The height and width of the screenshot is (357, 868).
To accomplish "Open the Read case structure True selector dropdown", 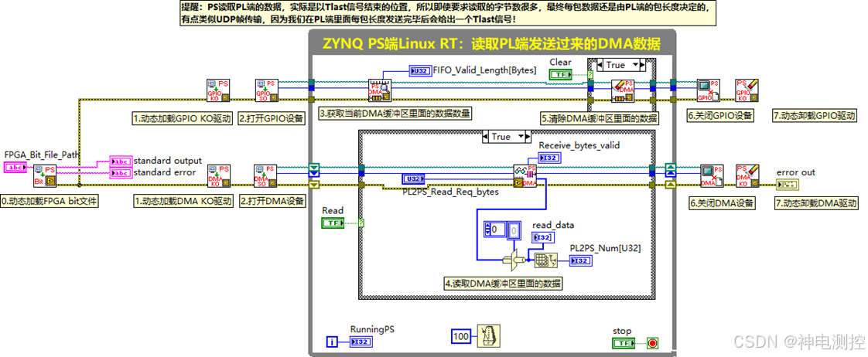I will [521, 136].
